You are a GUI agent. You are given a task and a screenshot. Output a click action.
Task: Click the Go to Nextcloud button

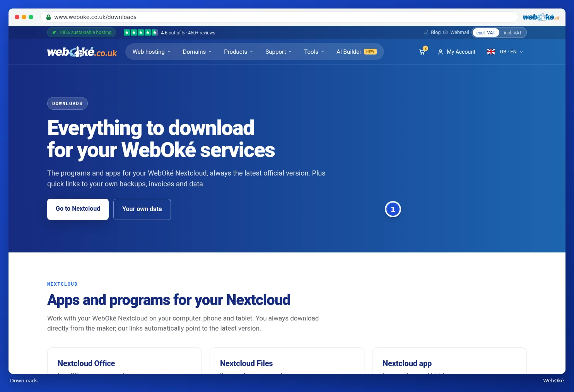tap(78, 209)
